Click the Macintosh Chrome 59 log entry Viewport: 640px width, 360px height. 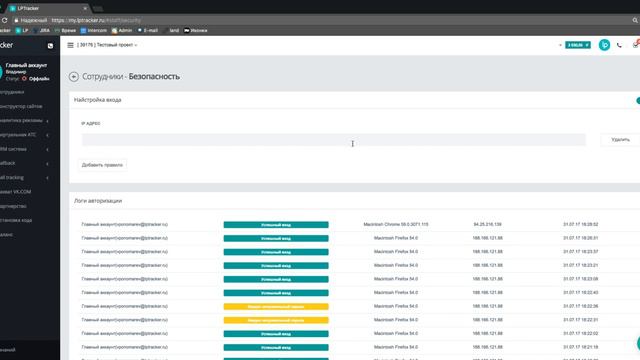pos(396,224)
